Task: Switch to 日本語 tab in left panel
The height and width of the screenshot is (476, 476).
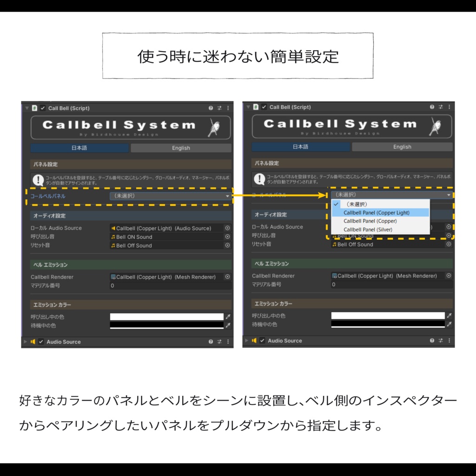Action: pos(79,148)
